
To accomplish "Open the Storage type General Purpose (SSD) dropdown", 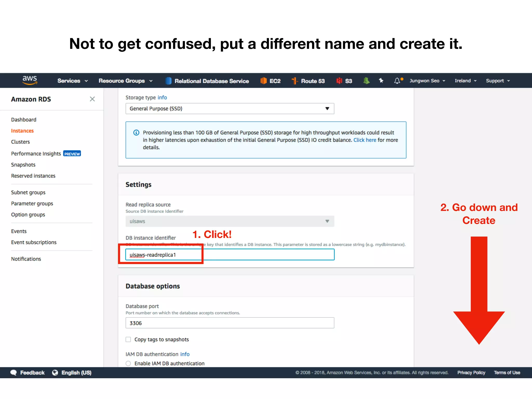I will tap(230, 109).
